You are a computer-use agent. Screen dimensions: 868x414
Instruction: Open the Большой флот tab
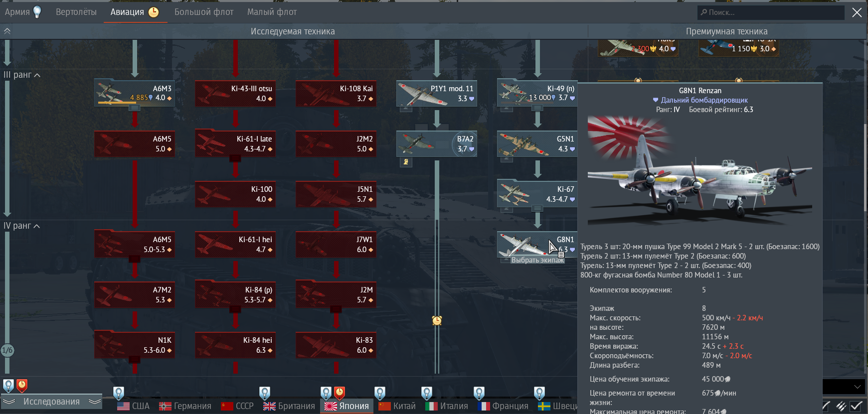click(204, 12)
